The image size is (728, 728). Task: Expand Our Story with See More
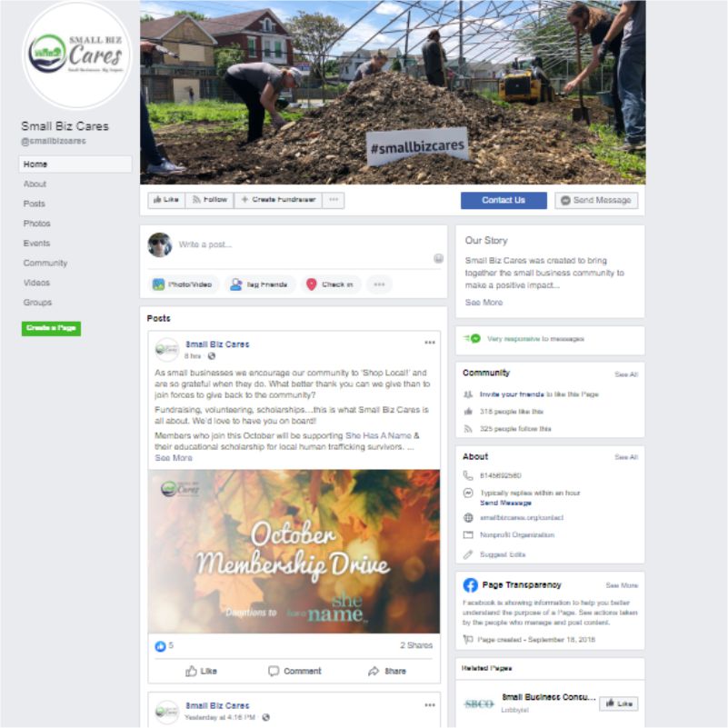coord(484,303)
